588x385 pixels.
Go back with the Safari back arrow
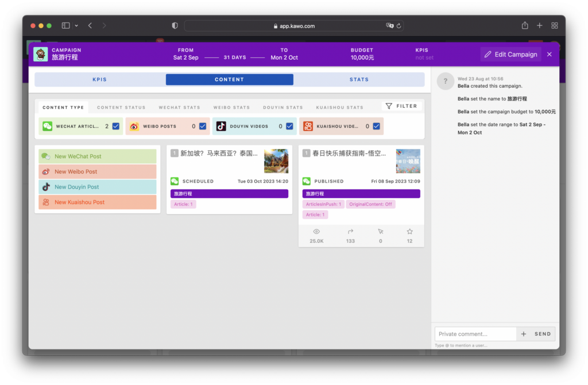point(90,25)
